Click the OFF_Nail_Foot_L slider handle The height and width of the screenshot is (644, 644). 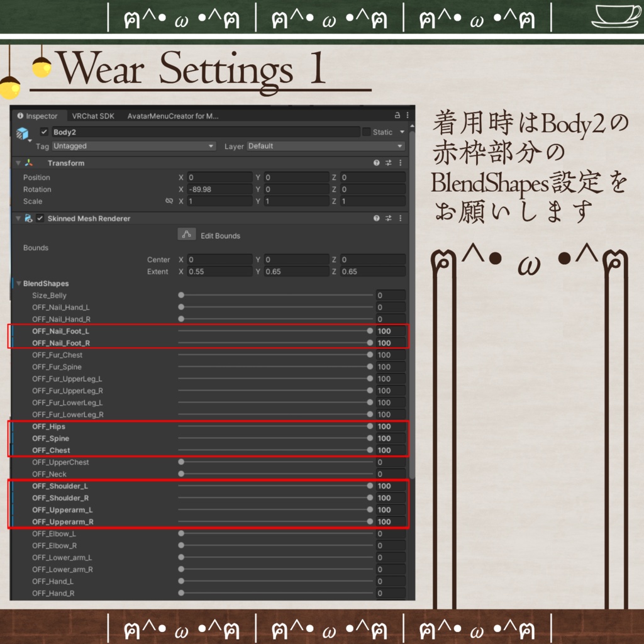pyautogui.click(x=370, y=331)
